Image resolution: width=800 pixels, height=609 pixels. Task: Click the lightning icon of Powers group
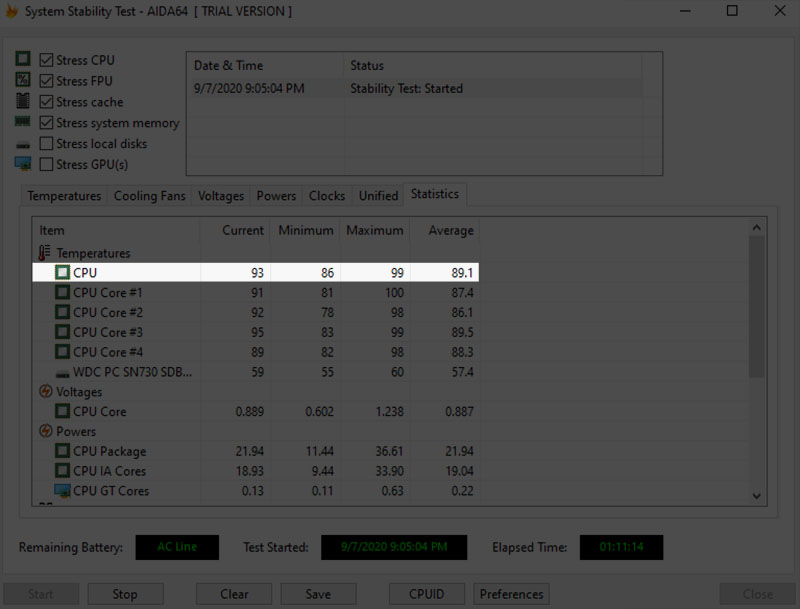(x=45, y=431)
